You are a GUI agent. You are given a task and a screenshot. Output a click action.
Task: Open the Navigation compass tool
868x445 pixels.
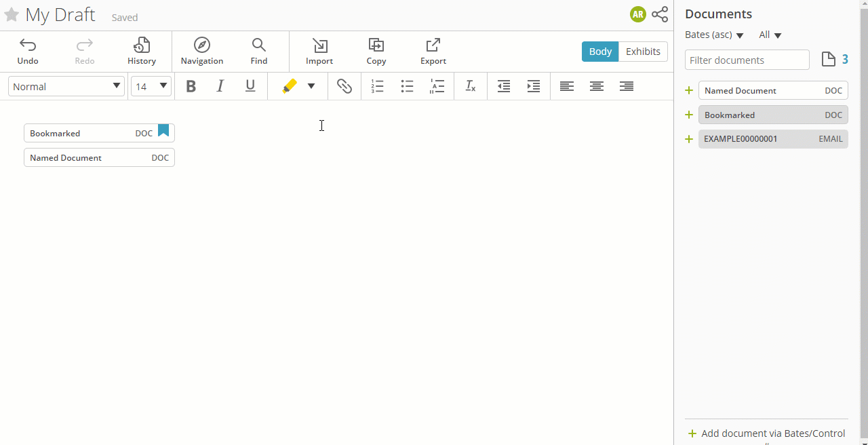[202, 52]
